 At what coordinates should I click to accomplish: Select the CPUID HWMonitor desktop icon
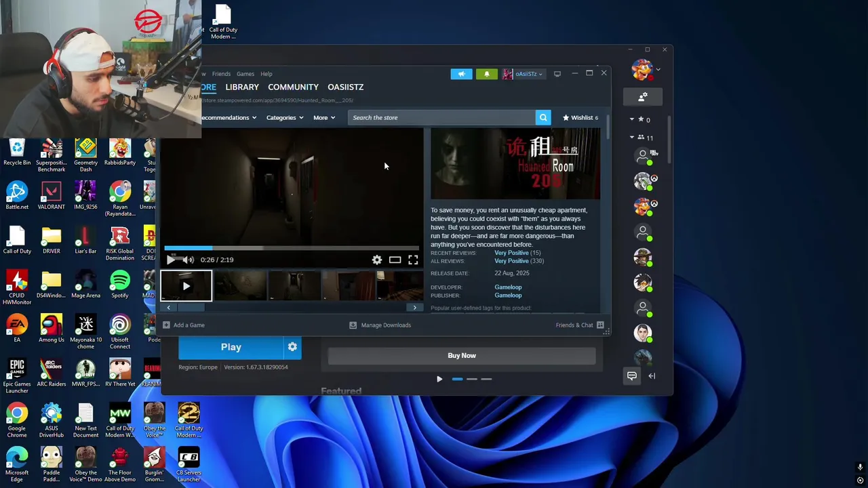17,288
